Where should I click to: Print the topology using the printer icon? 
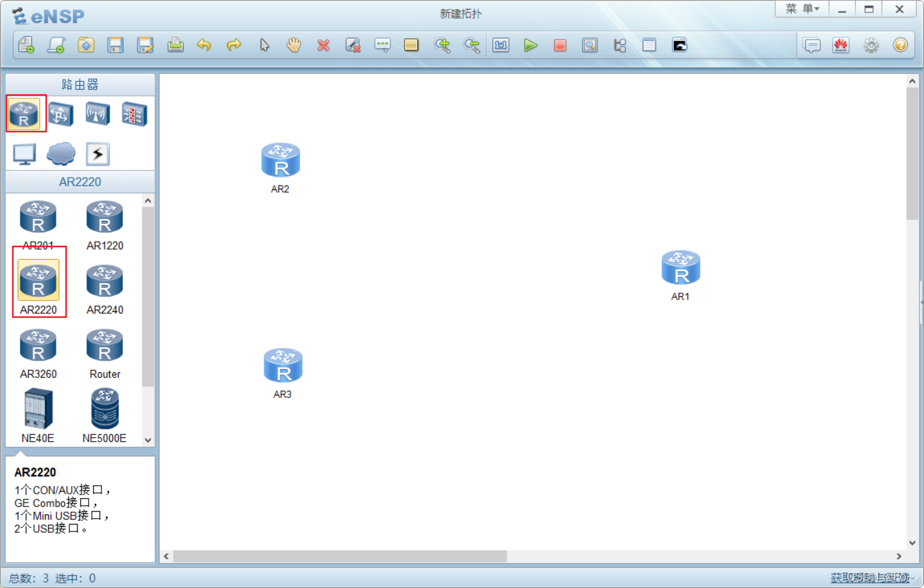(175, 45)
